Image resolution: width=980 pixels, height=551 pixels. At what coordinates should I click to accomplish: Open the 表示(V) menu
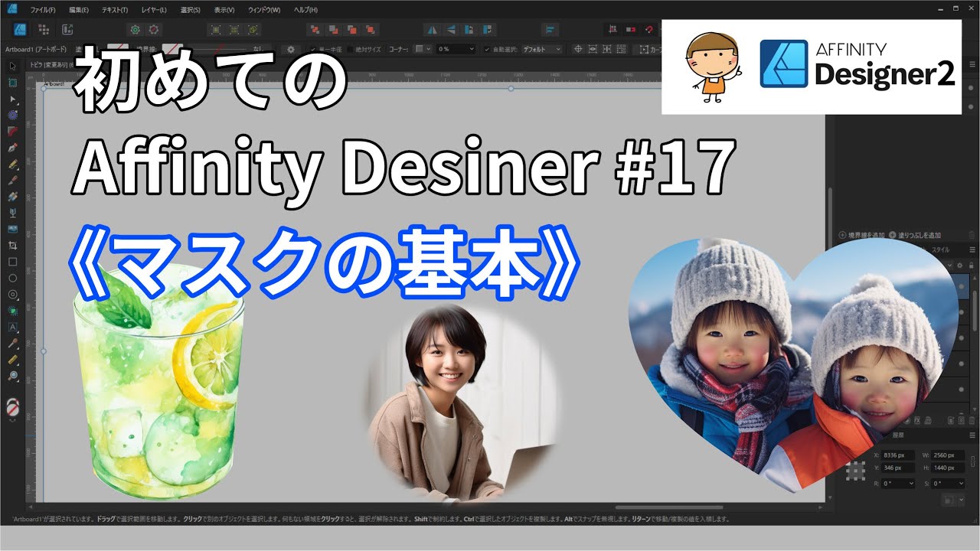pos(224,10)
